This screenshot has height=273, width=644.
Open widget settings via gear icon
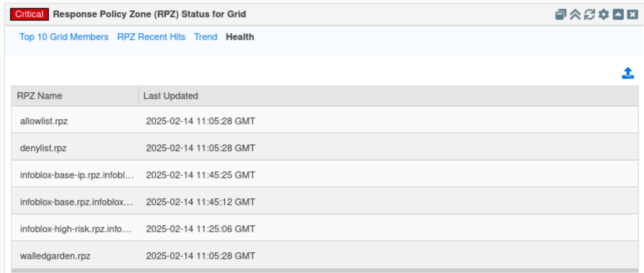click(604, 14)
